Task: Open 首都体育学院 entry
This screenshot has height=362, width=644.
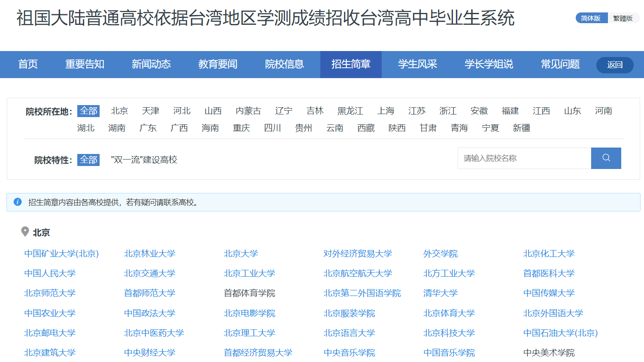Action: tap(249, 293)
